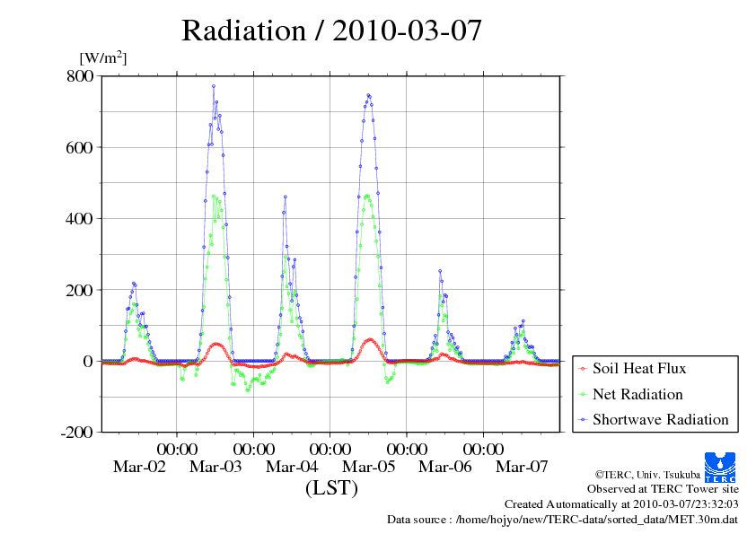Click the '©TERC, Univ. Tsukuba' credit text
The height and width of the screenshot is (534, 756).
coord(647,475)
